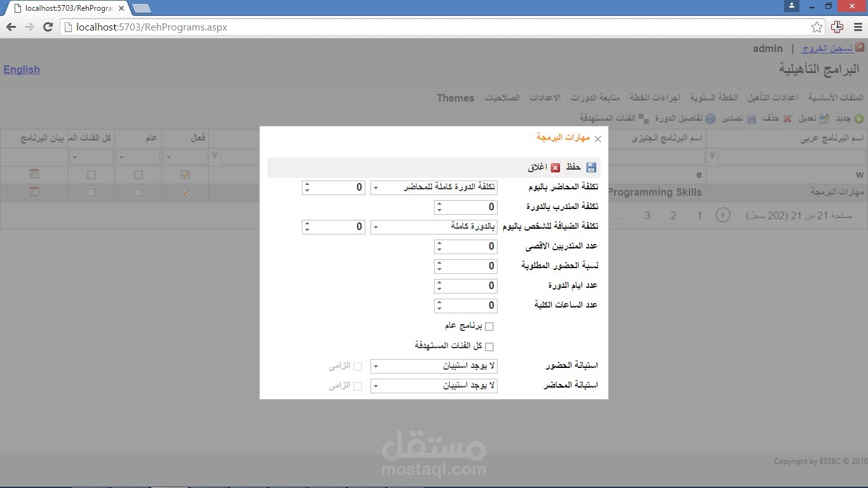This screenshot has height=488, width=868.
Task: Open the متابعة الدورات menu
Action: click(x=595, y=98)
